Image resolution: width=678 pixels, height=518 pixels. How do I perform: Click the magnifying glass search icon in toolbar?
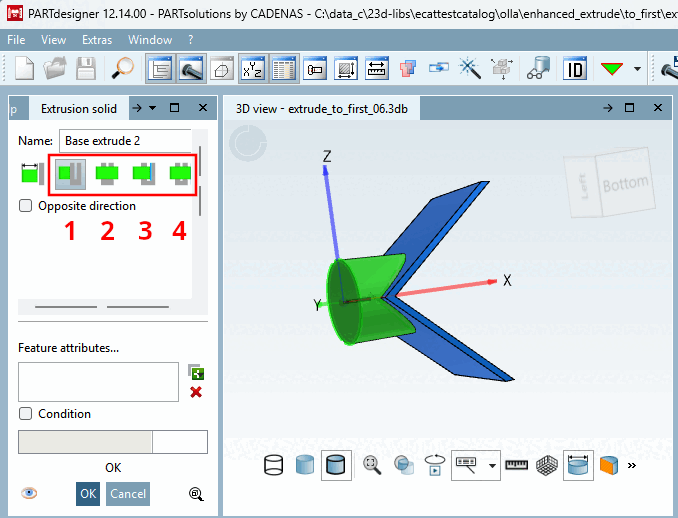(123, 68)
